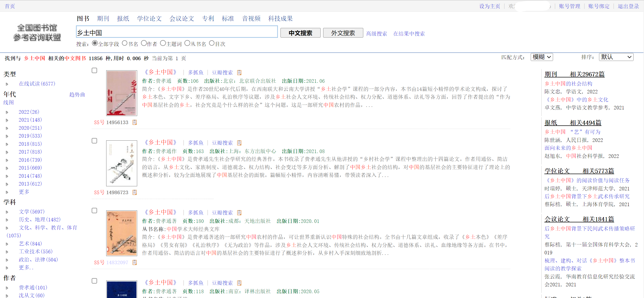Image resolution: width=644 pixels, height=298 pixels.
Task: Click the 中文搜索 button
Action: click(300, 33)
